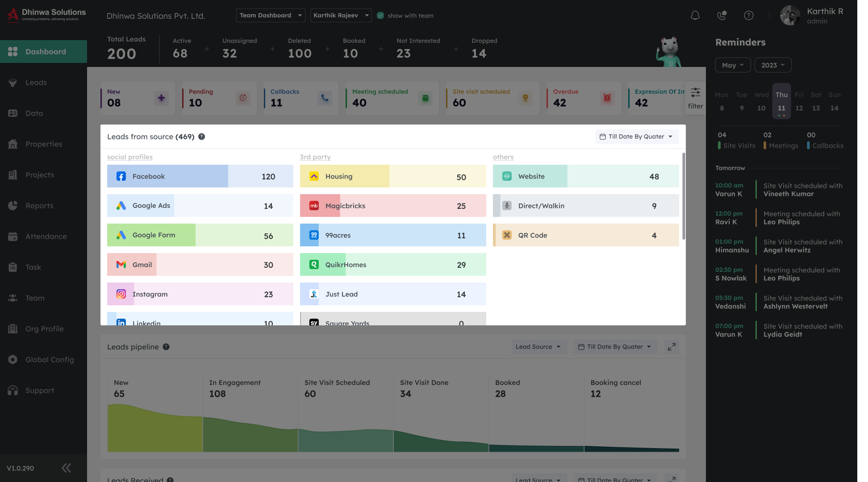This screenshot has width=868, height=482.
Task: Go to Leads in the sidebar
Action: coord(36,83)
